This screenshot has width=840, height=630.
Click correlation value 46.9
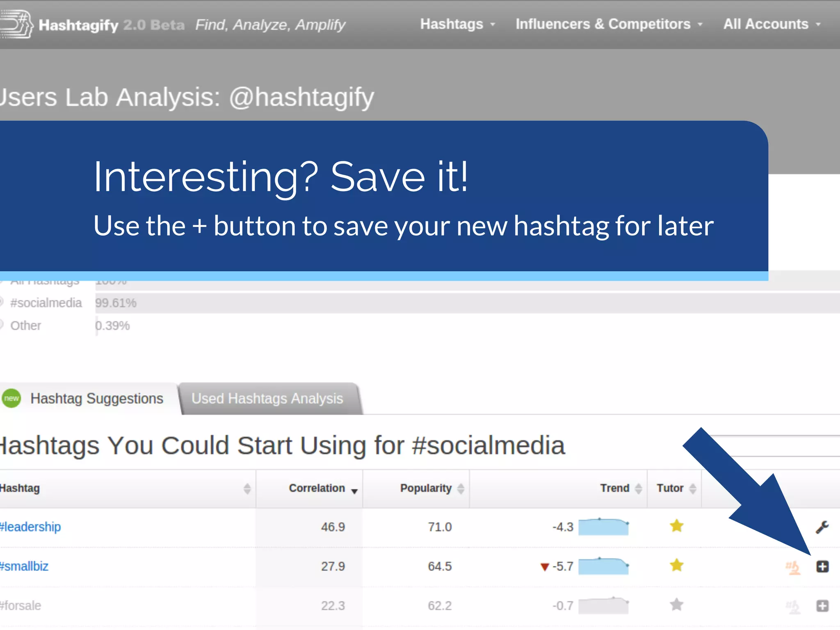point(333,527)
